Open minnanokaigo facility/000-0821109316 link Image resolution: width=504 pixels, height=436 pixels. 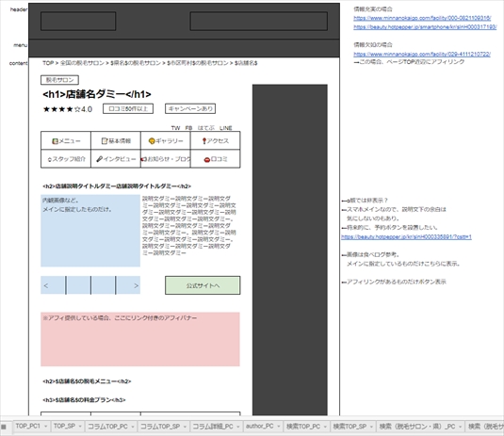pos(422,18)
